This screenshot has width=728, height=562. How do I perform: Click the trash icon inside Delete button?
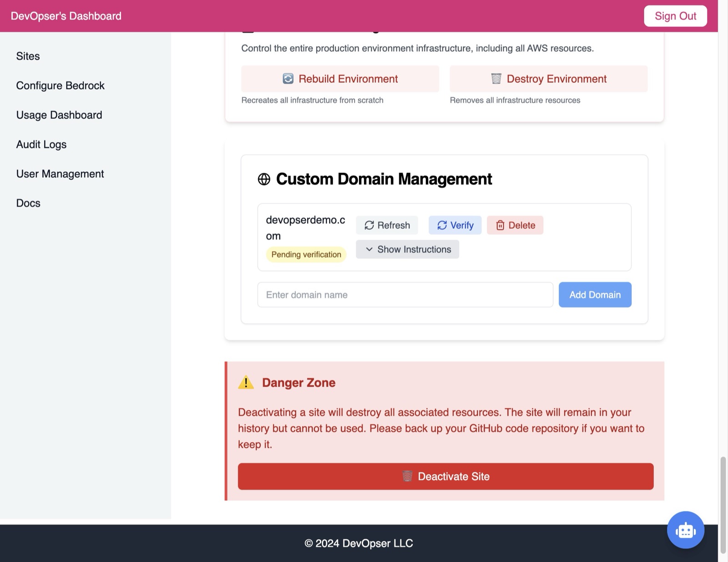click(x=500, y=225)
